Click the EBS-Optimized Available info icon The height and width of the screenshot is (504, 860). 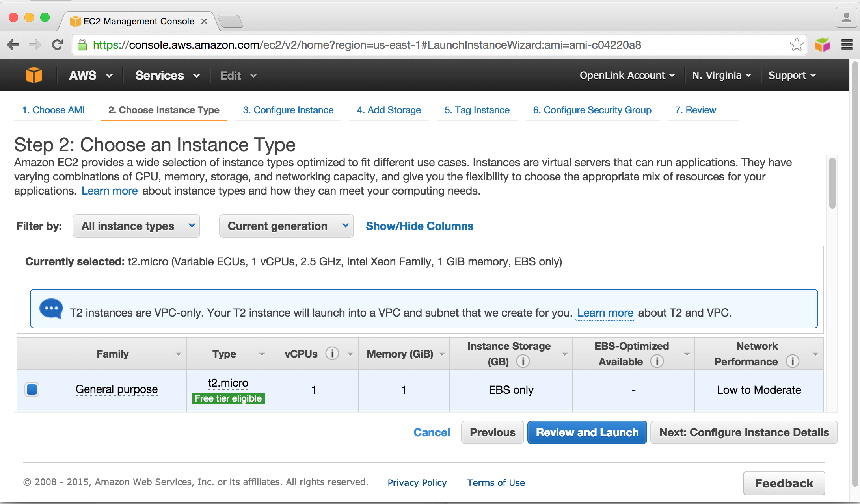(x=657, y=361)
